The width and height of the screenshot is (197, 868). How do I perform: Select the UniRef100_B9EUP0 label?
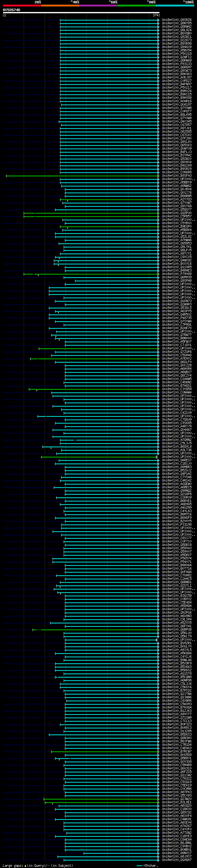click(177, 227)
